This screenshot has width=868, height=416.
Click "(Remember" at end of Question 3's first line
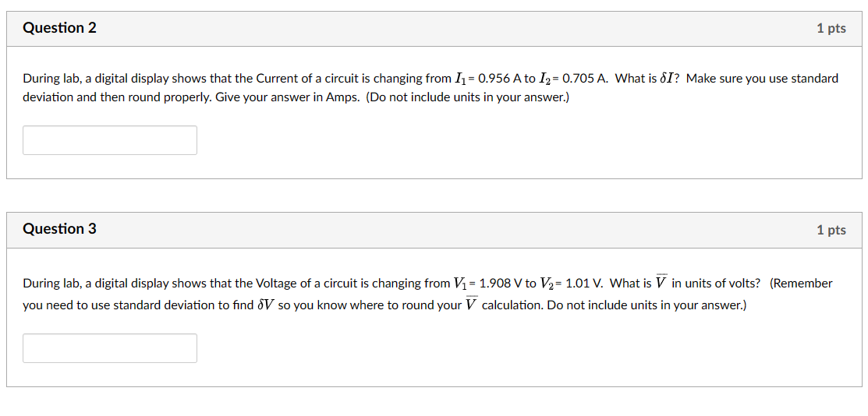pyautogui.click(x=801, y=284)
